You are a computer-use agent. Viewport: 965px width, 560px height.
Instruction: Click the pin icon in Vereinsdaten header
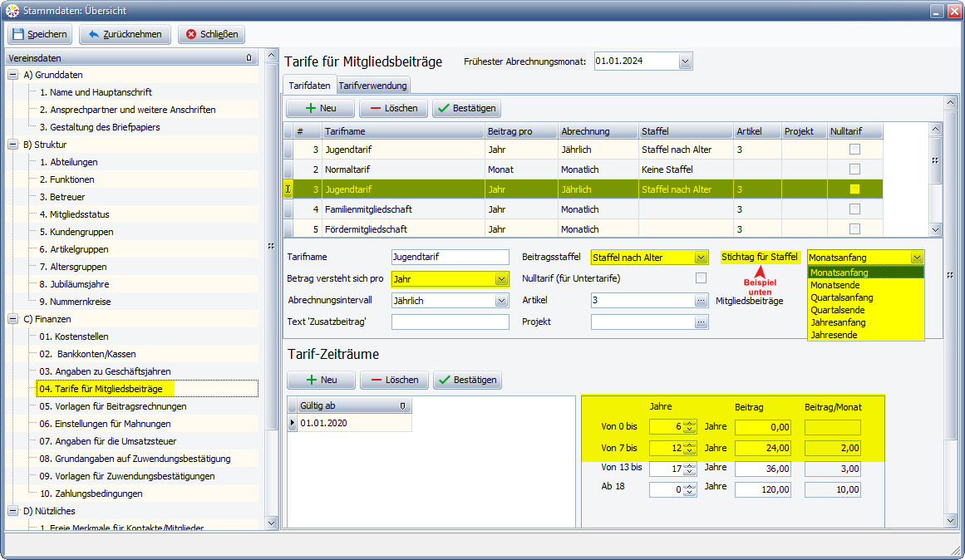coord(249,58)
